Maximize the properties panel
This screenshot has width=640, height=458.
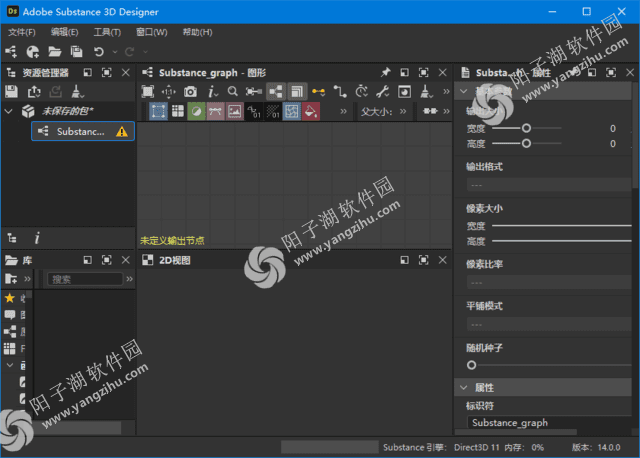pos(611,73)
